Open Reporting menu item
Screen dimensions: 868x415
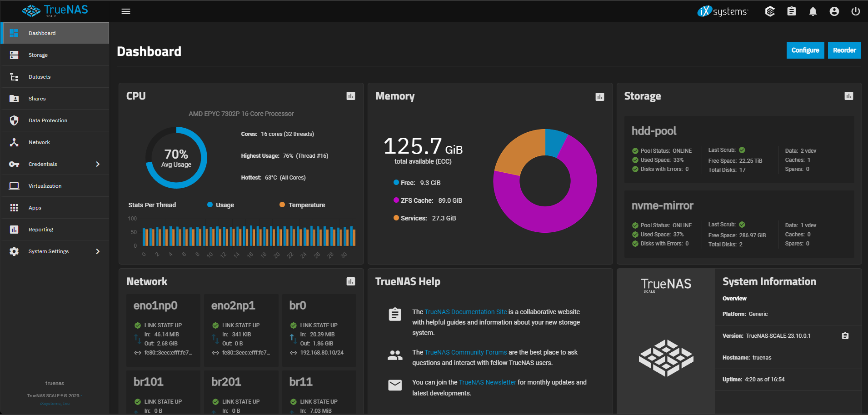click(x=55, y=230)
